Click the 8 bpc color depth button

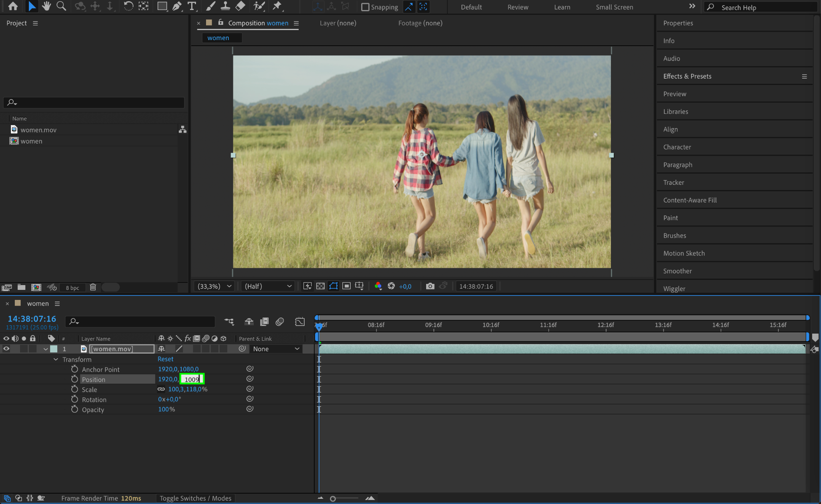click(72, 287)
